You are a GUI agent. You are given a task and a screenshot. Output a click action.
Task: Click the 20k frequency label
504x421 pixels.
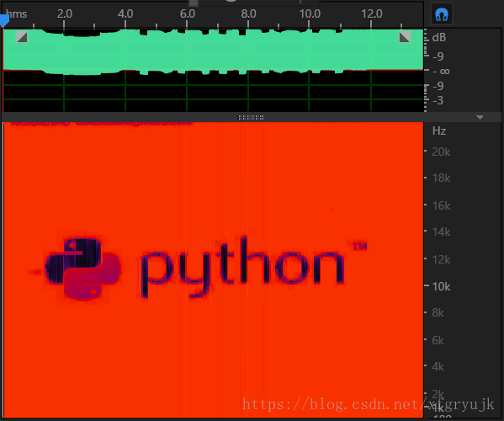click(x=441, y=152)
